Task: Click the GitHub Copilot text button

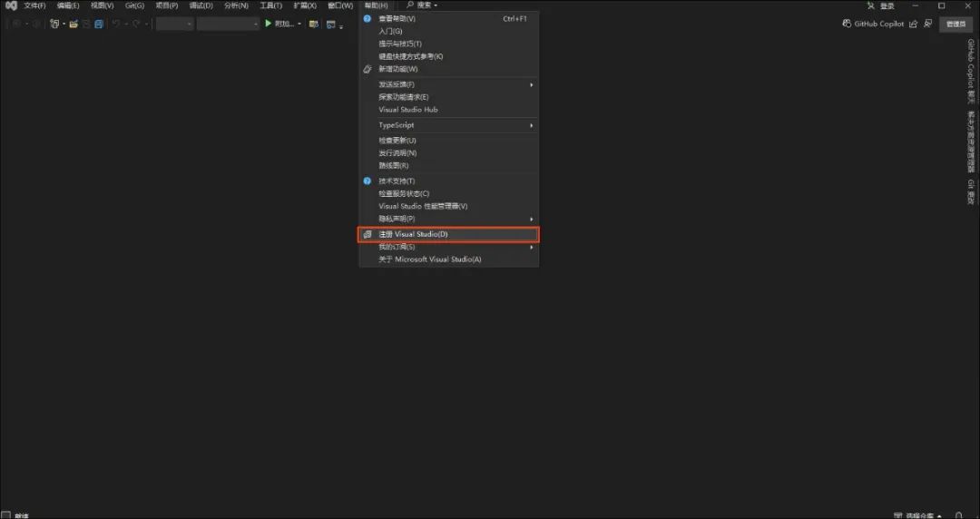Action: [878, 24]
